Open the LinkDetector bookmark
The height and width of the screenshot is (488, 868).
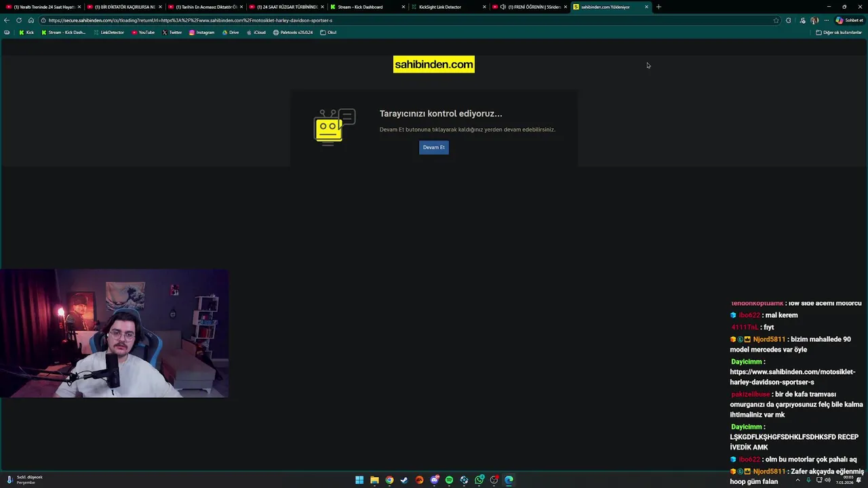pos(108,33)
